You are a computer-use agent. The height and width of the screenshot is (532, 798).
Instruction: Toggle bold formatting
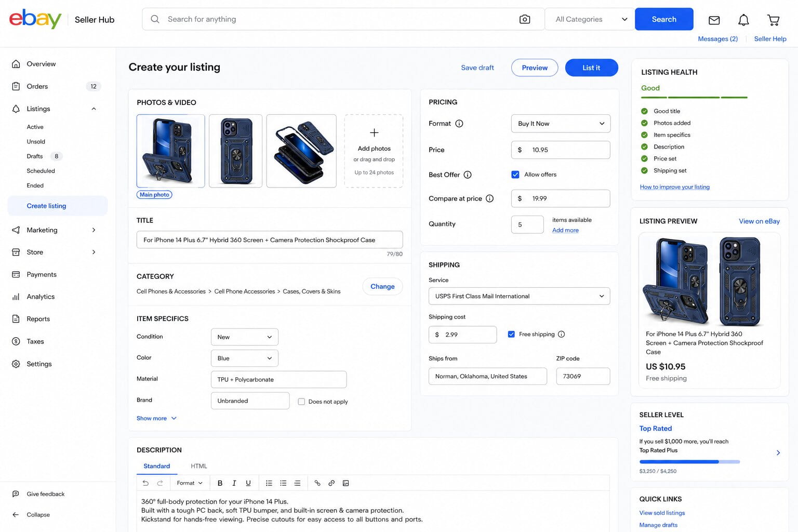click(220, 483)
